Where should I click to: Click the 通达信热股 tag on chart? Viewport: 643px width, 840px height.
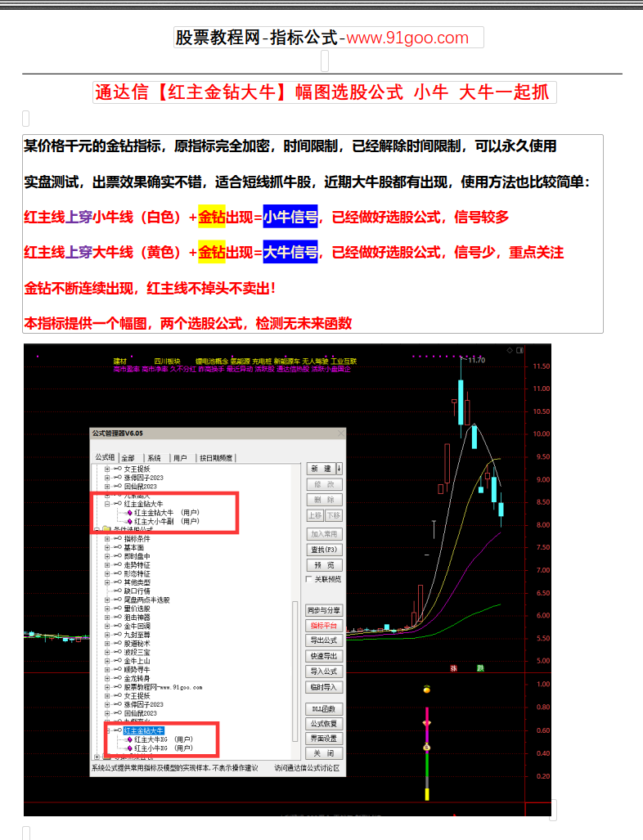coord(293,369)
